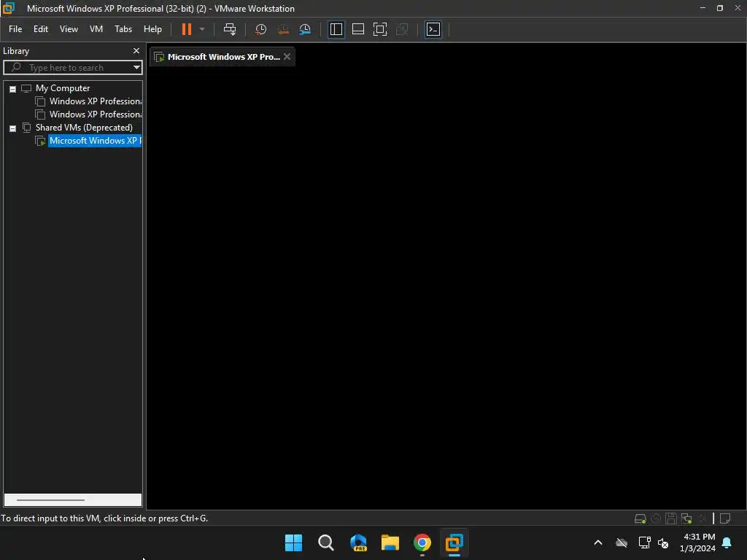Screen dimensions: 747x560
Task: Select Shared VMs (Deprecated) in the library
Action: pyautogui.click(x=84, y=128)
